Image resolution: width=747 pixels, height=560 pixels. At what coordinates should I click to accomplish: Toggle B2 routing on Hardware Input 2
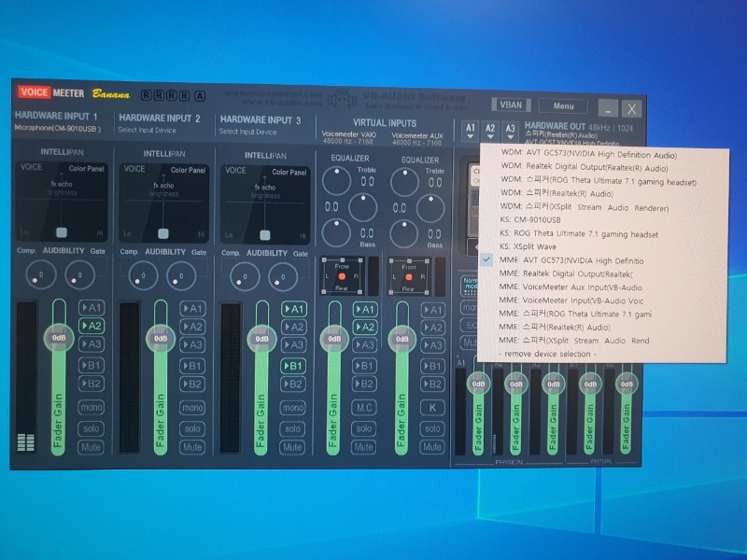192,384
